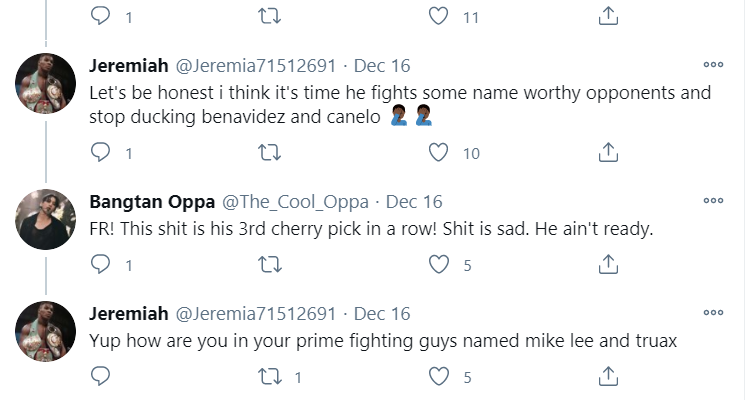
Task: Open more options on the Truax tweet
Action: (713, 312)
